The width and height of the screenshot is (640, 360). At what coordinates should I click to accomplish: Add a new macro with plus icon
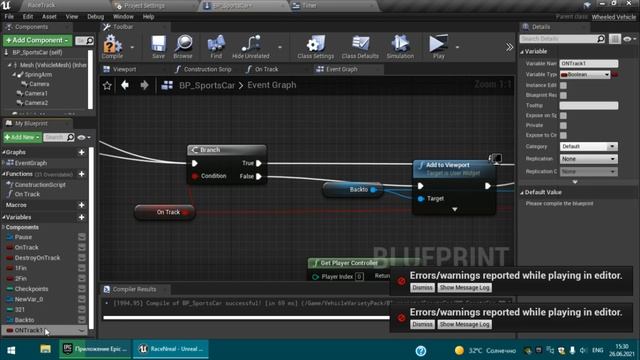pos(81,205)
